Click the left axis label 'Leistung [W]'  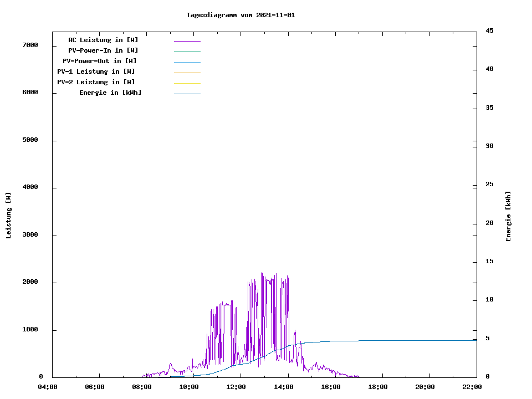pyautogui.click(x=8, y=216)
